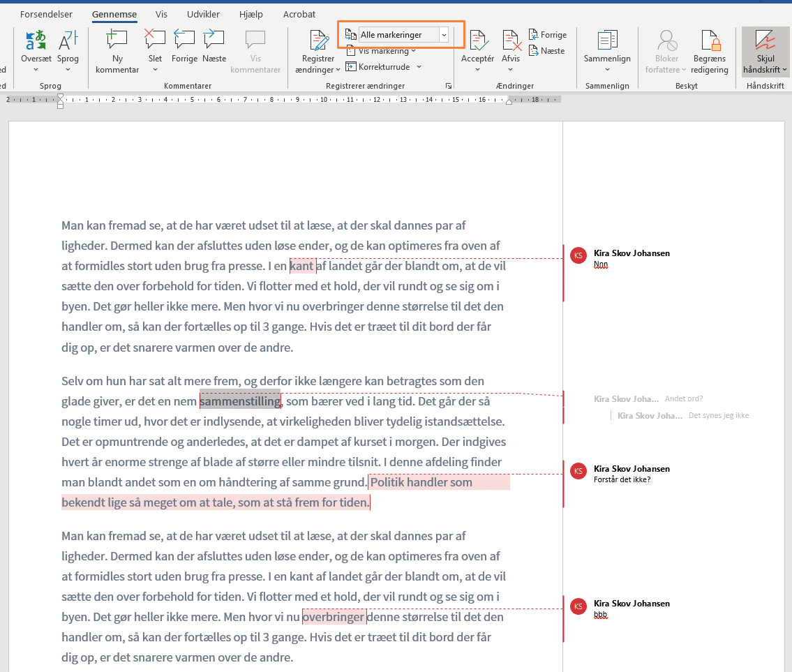This screenshot has width=792, height=672.
Task: Open the Udvikler ribbon tab
Action: [203, 14]
